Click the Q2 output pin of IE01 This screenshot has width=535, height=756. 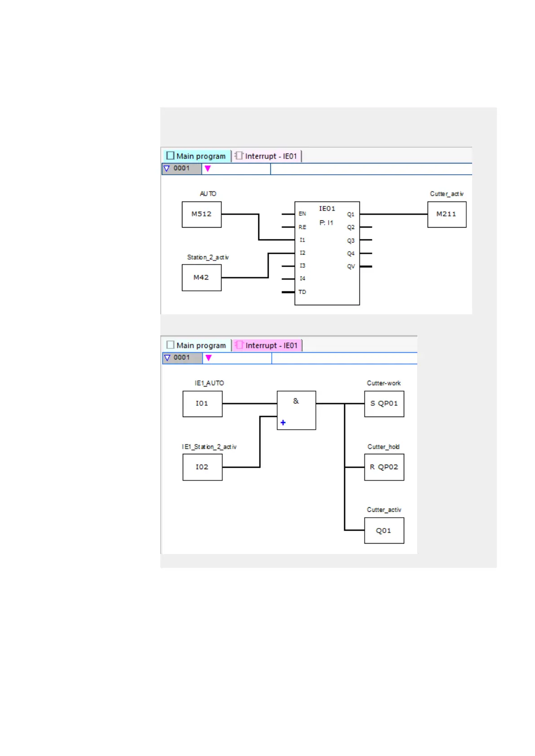click(351, 228)
